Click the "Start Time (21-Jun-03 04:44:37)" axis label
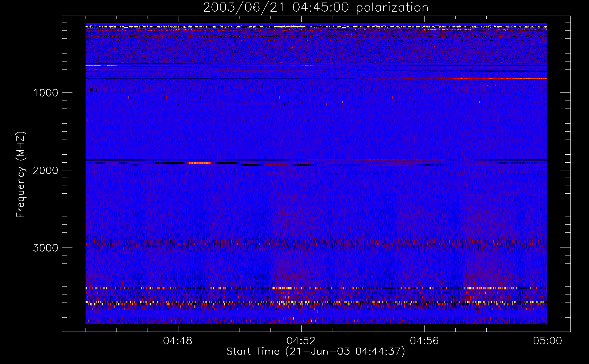Screen dimensions: 589x364 coord(316,352)
